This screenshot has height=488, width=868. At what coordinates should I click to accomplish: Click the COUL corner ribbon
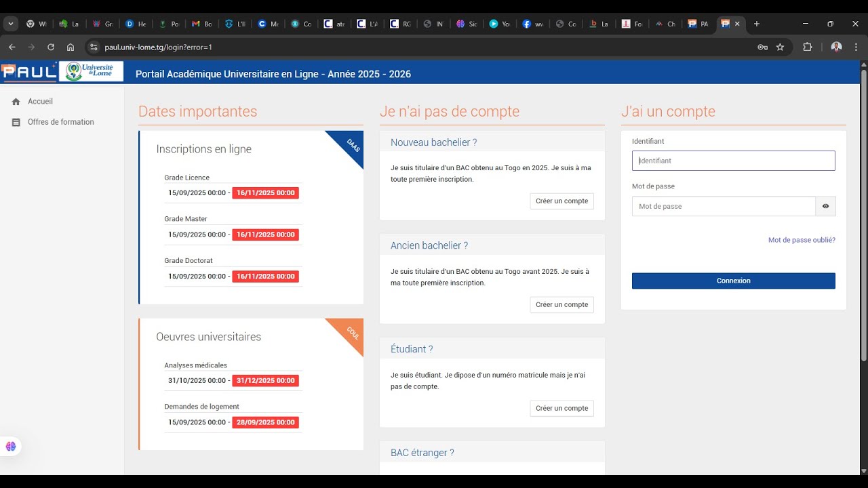(351, 332)
